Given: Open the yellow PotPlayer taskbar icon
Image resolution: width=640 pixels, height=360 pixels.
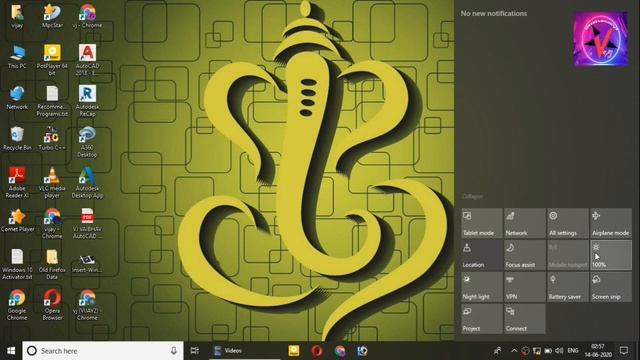Looking at the screenshot, I should click(x=294, y=351).
